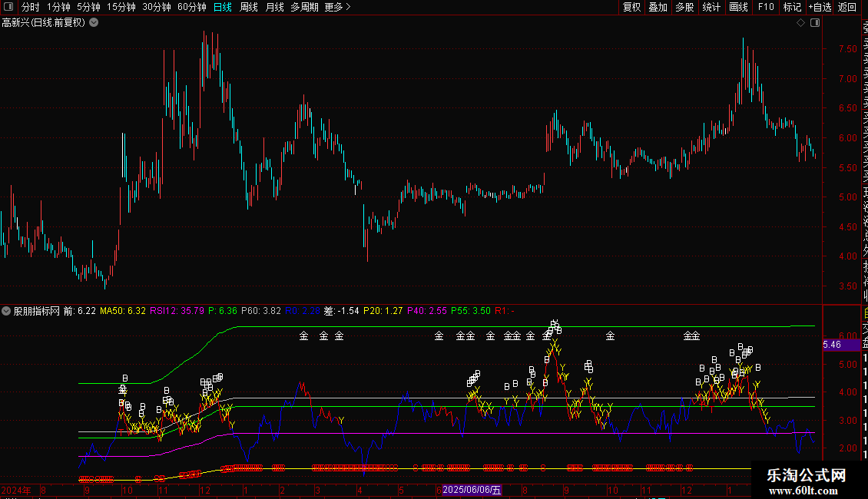The height and width of the screenshot is (499, 868).
Task: Toggle the right side panel icon
Action: click(815, 23)
